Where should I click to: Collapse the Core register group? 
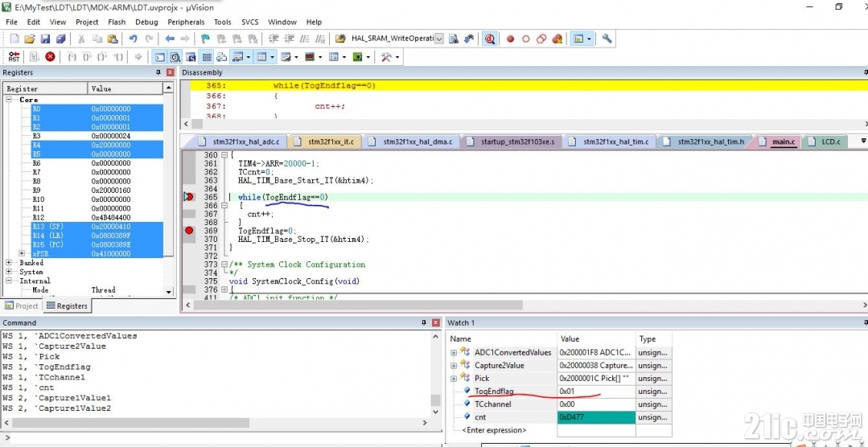point(10,100)
